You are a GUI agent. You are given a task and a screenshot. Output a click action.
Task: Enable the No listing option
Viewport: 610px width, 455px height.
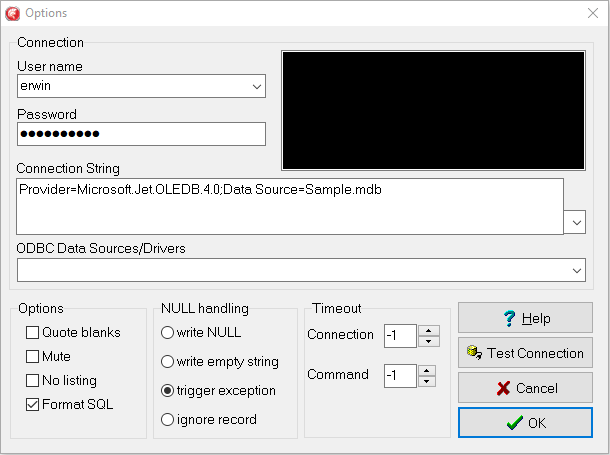pyautogui.click(x=33, y=380)
